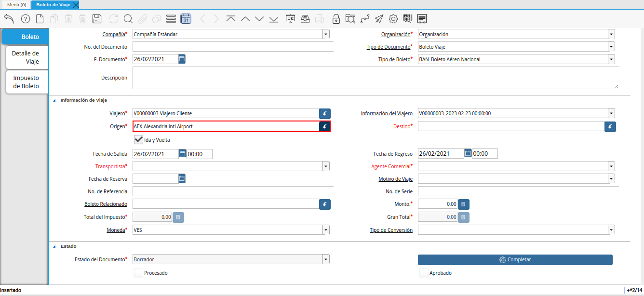Click the paper plane send icon
This screenshot has width=644, height=296.
(x=379, y=19)
